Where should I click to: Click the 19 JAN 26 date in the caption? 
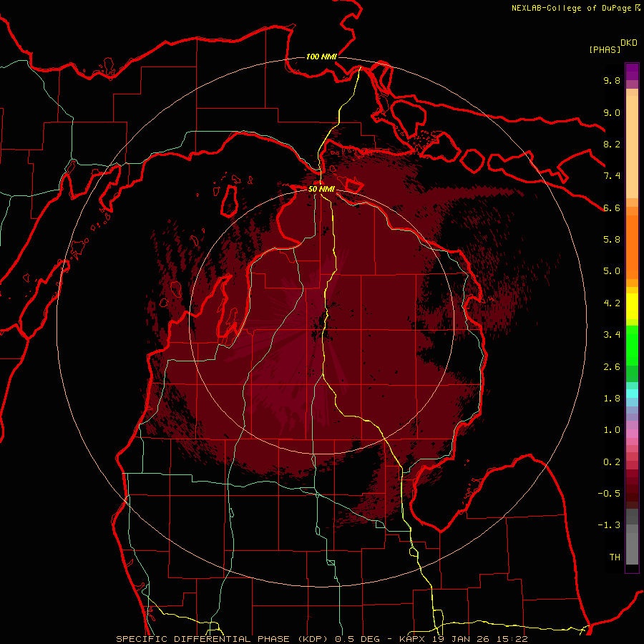point(462,639)
